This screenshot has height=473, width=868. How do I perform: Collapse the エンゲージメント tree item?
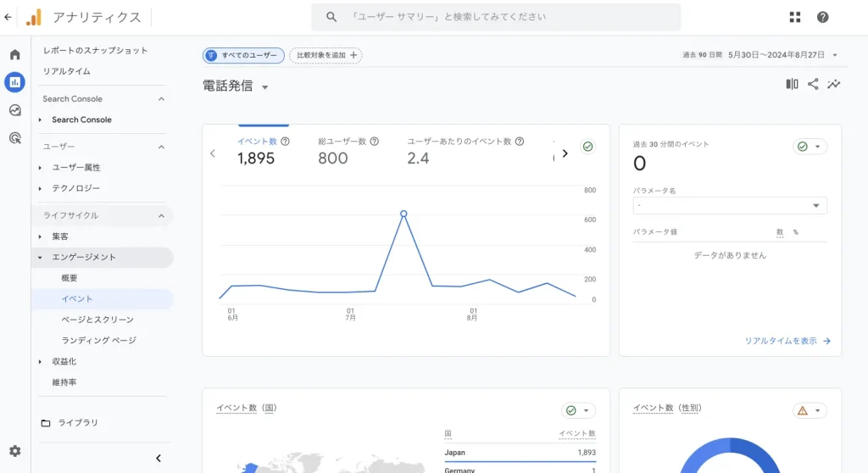[x=40, y=258]
